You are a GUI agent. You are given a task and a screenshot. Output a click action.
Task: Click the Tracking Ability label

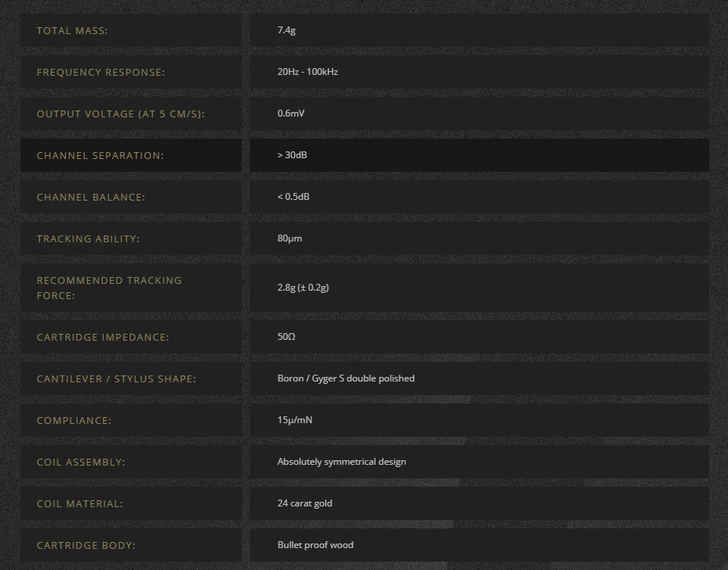pos(88,239)
